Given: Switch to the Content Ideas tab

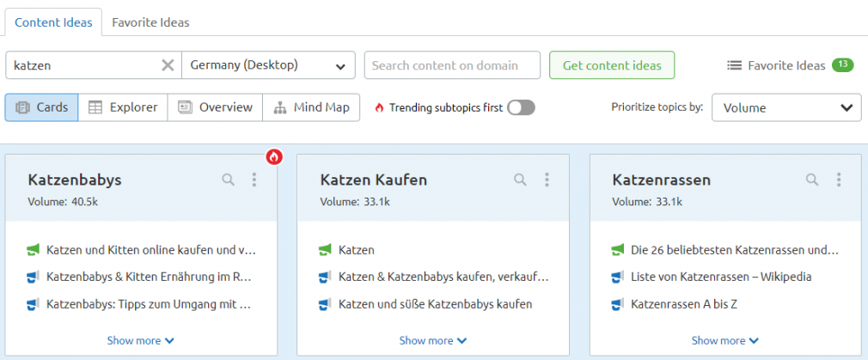Looking at the screenshot, I should [x=53, y=22].
